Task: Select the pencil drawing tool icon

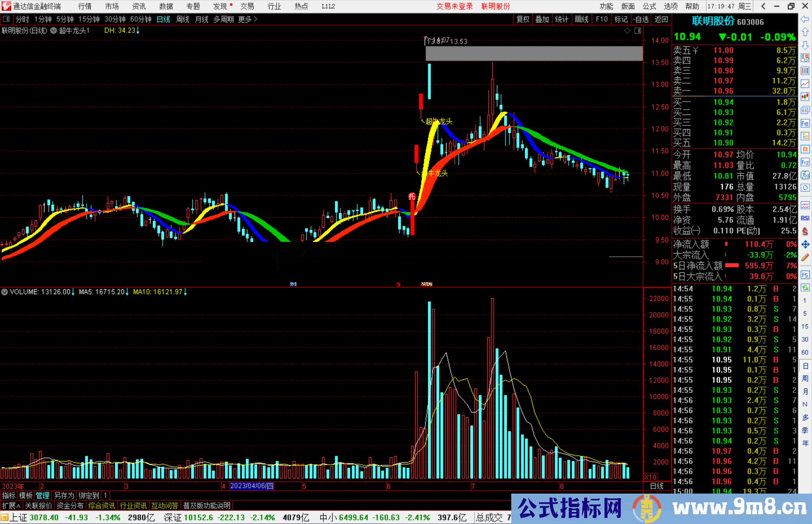Action: pos(805,257)
